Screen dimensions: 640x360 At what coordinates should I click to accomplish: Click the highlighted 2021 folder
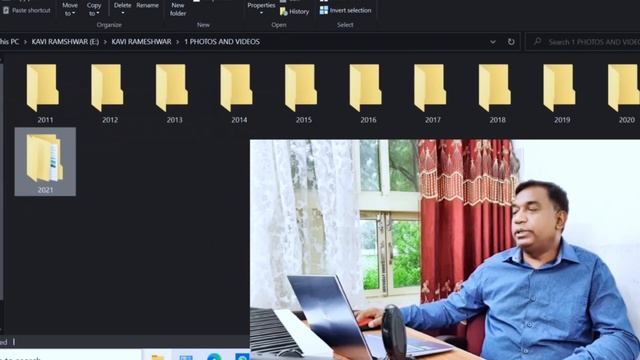[45, 162]
